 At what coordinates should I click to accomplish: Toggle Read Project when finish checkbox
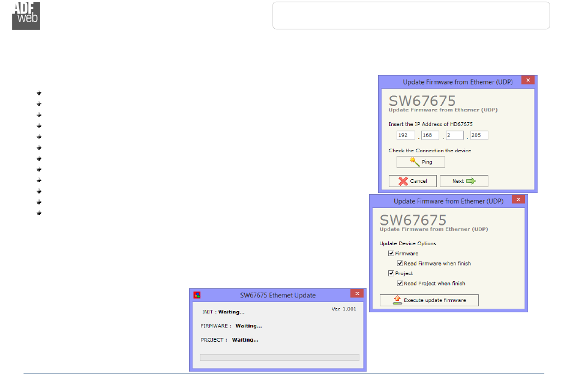tap(400, 284)
